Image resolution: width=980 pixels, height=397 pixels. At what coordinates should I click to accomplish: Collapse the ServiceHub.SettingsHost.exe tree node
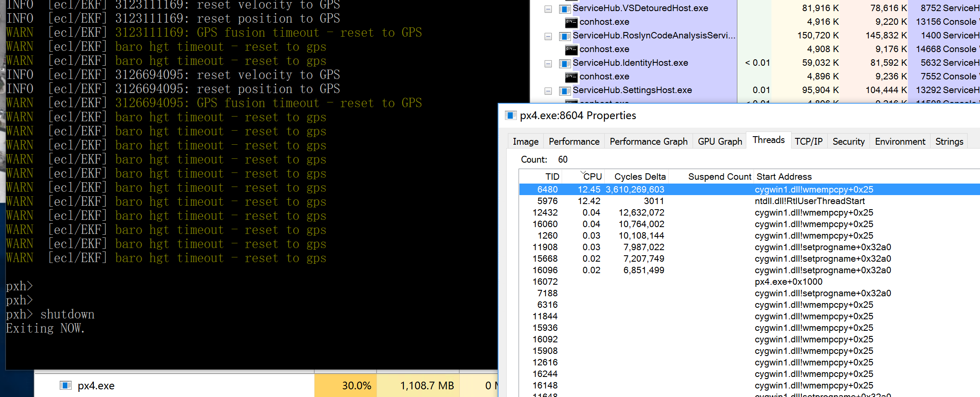pos(548,91)
